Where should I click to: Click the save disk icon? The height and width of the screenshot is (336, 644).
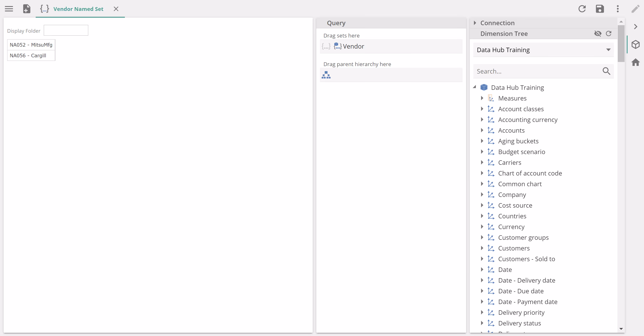tap(600, 9)
